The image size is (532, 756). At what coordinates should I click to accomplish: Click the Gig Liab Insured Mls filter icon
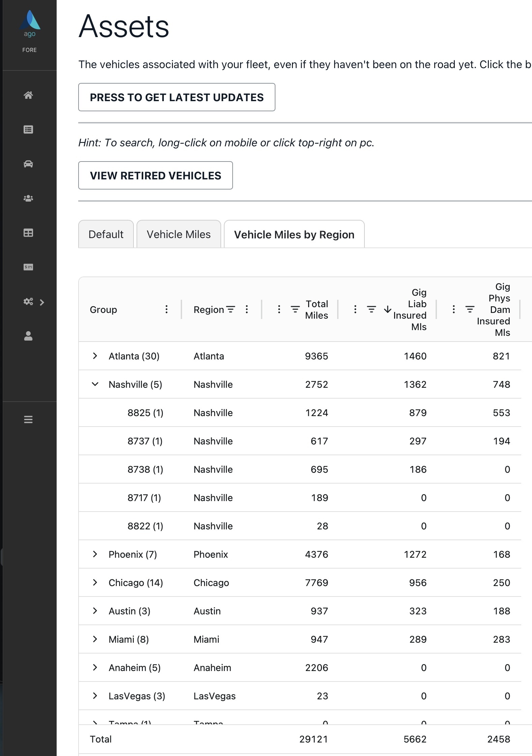(x=371, y=309)
